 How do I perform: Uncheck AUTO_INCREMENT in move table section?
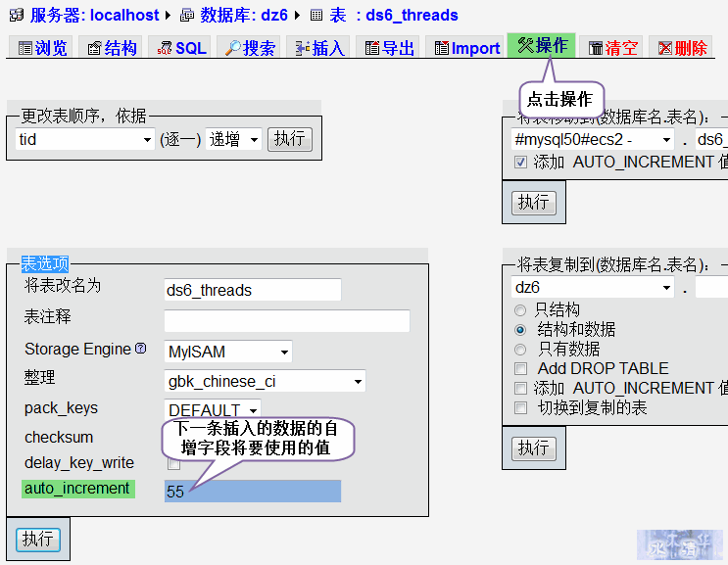tap(520, 163)
